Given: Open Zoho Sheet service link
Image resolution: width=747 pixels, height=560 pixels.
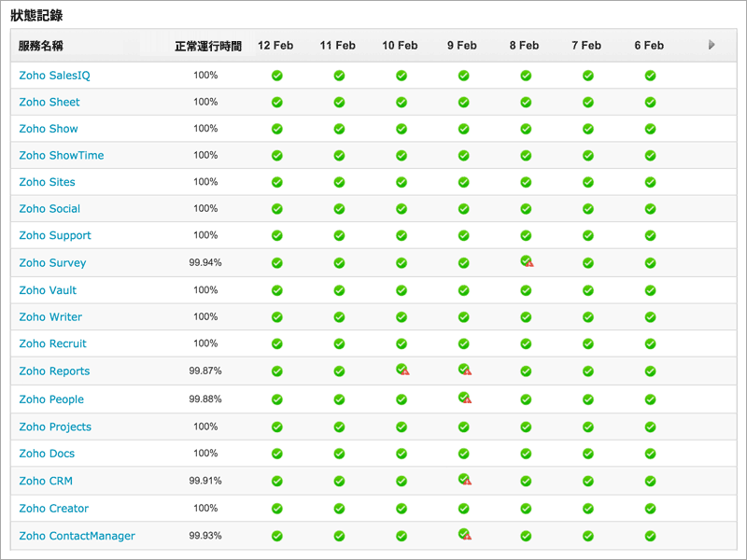Looking at the screenshot, I should (x=49, y=102).
